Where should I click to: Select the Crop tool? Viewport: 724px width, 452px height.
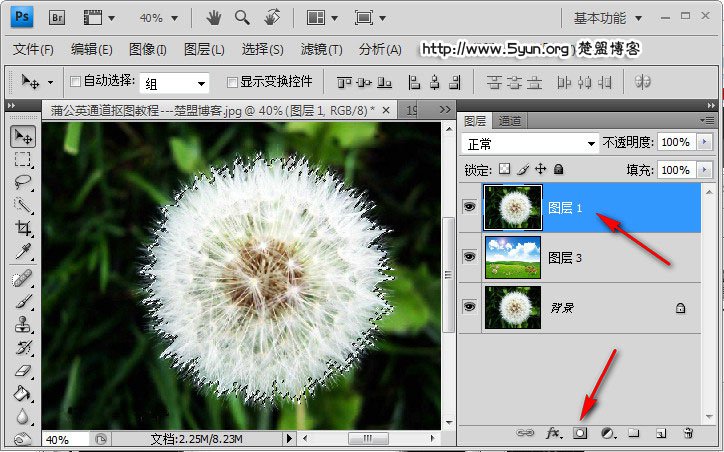pyautogui.click(x=23, y=229)
